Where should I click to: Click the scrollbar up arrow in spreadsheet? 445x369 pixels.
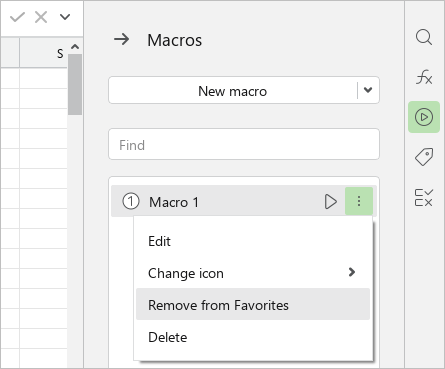point(75,47)
